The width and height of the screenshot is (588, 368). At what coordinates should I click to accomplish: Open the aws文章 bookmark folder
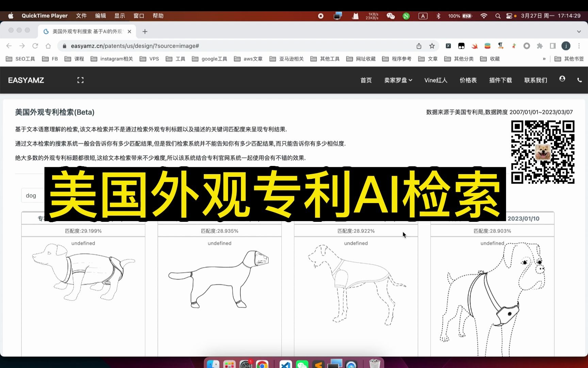248,59
